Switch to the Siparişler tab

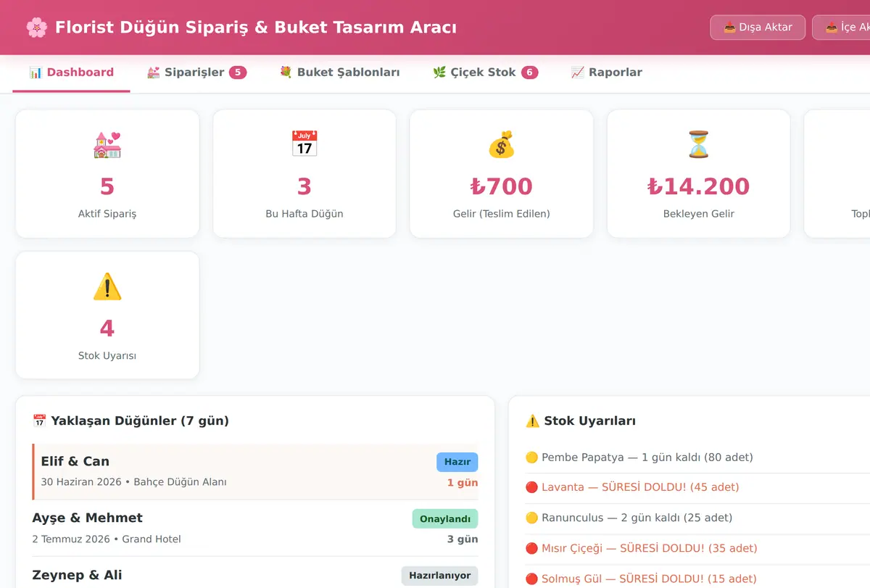(196, 73)
